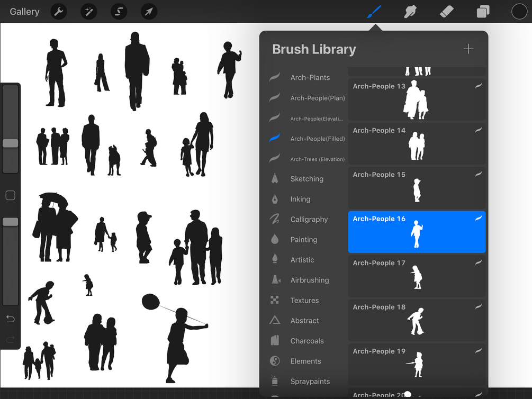Tap the stroke icon on Arch-People 15
Image resolution: width=532 pixels, height=399 pixels.
click(479, 174)
